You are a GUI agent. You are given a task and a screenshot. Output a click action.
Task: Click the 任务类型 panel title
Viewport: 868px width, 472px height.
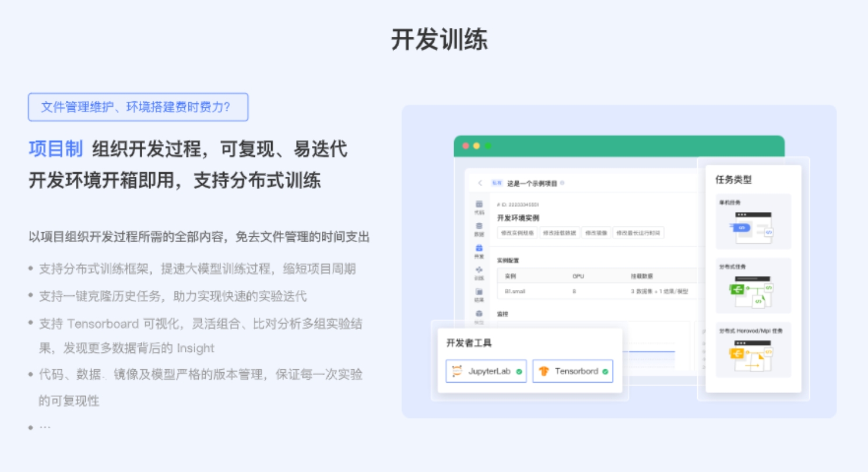[733, 180]
